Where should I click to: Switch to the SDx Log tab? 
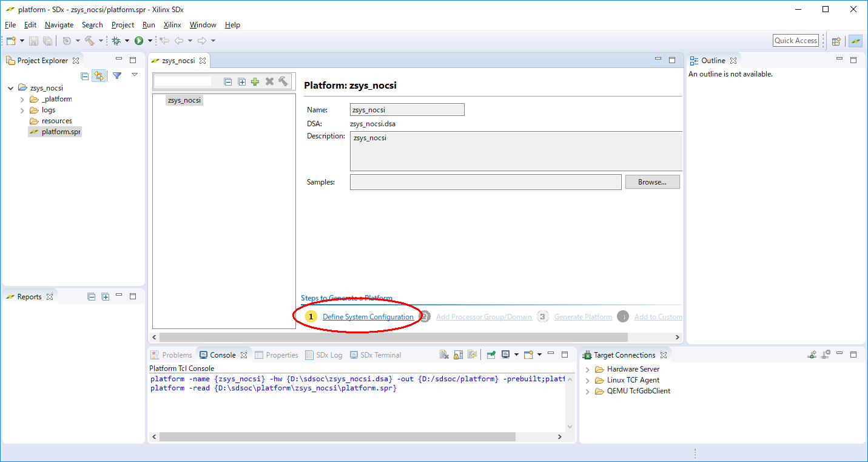pos(325,355)
